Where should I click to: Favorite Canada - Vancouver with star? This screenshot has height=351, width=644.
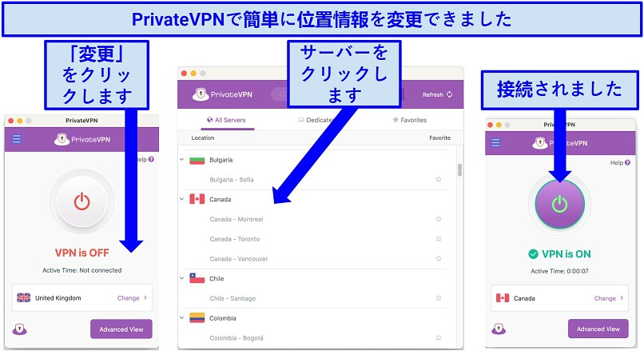438,258
